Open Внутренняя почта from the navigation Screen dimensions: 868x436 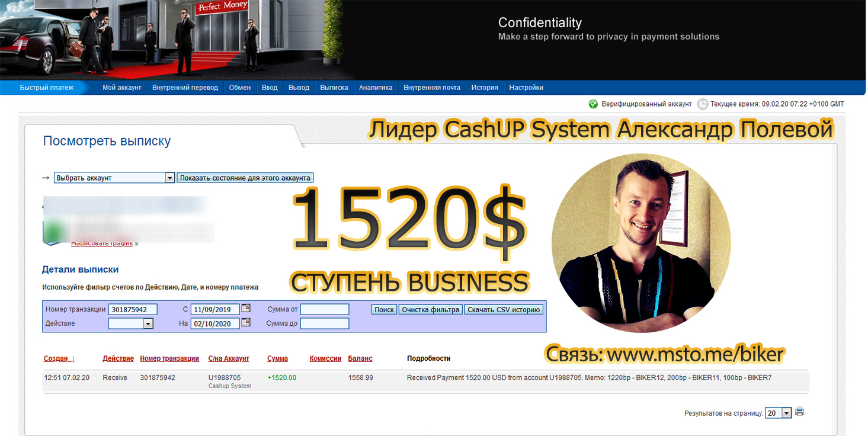click(x=432, y=88)
